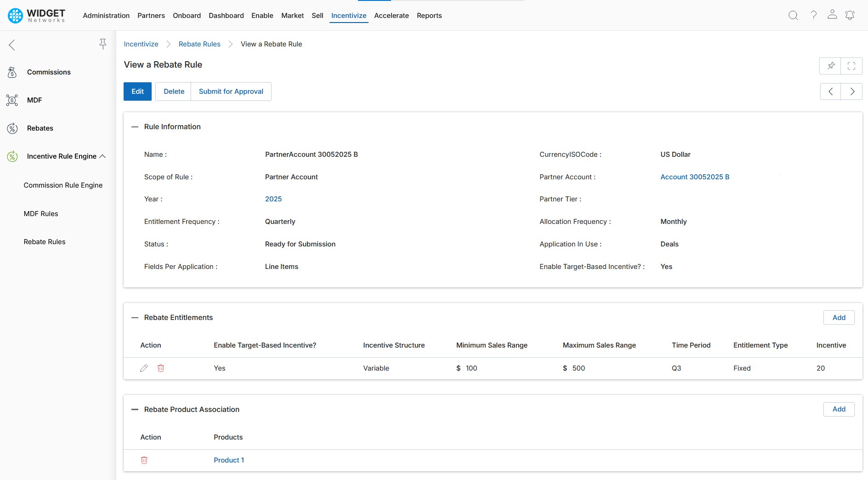Open the user profile icon
This screenshot has width=868, height=480.
[x=832, y=15]
